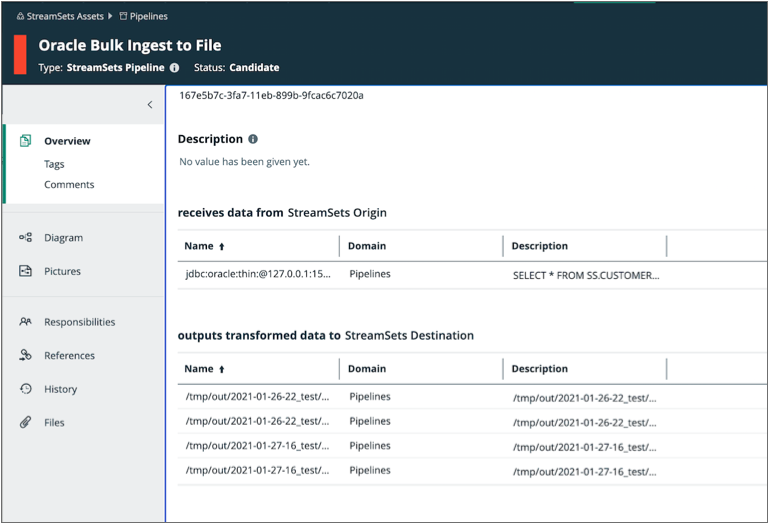Open the Comments section
Image resolution: width=768 pixels, height=523 pixels.
[x=69, y=185]
